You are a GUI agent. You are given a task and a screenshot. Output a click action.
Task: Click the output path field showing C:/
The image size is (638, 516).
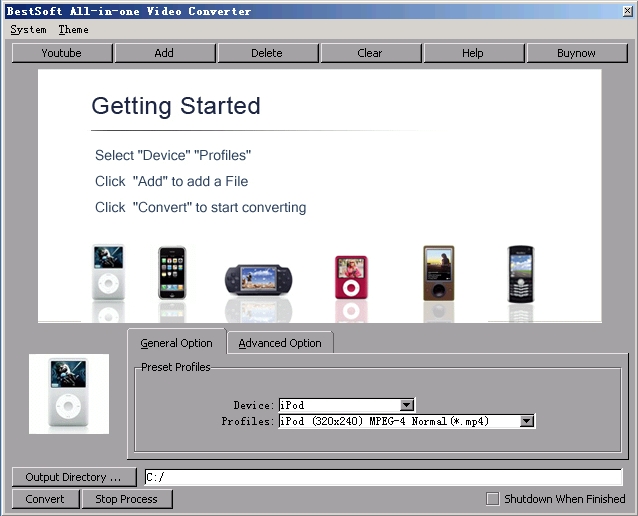coord(383,477)
